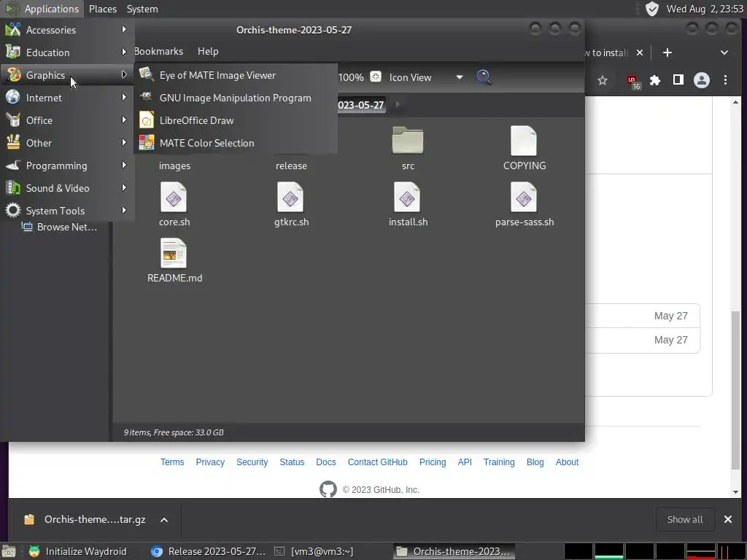747x560 pixels.
Task: Open the Terms footer link
Action: 172,462
